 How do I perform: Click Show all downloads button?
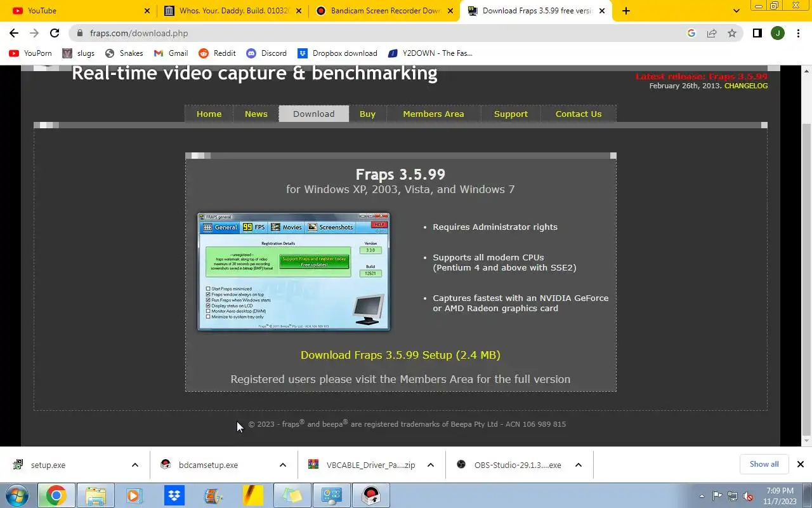pyautogui.click(x=764, y=464)
